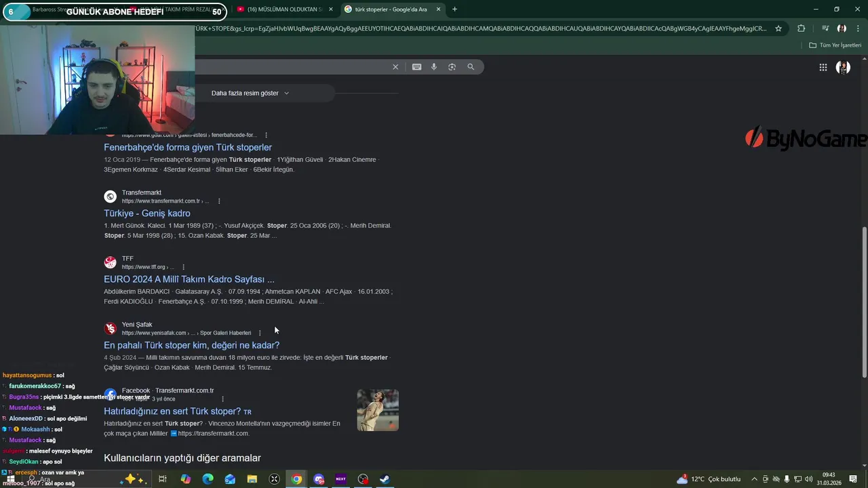Open Steam from the taskbar
868x488 pixels.
[x=384, y=479]
